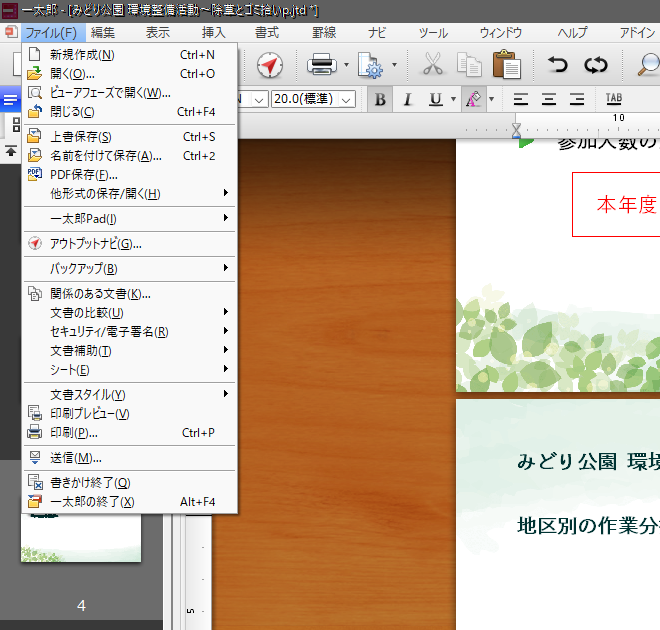Select page 4 thumbnail in sidebar
The image size is (660, 630).
pos(81,537)
